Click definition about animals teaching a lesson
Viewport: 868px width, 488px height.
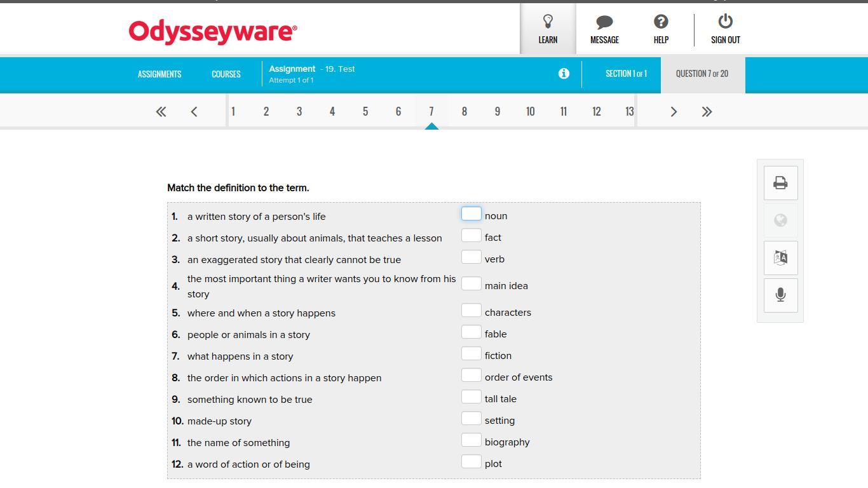[x=315, y=238]
